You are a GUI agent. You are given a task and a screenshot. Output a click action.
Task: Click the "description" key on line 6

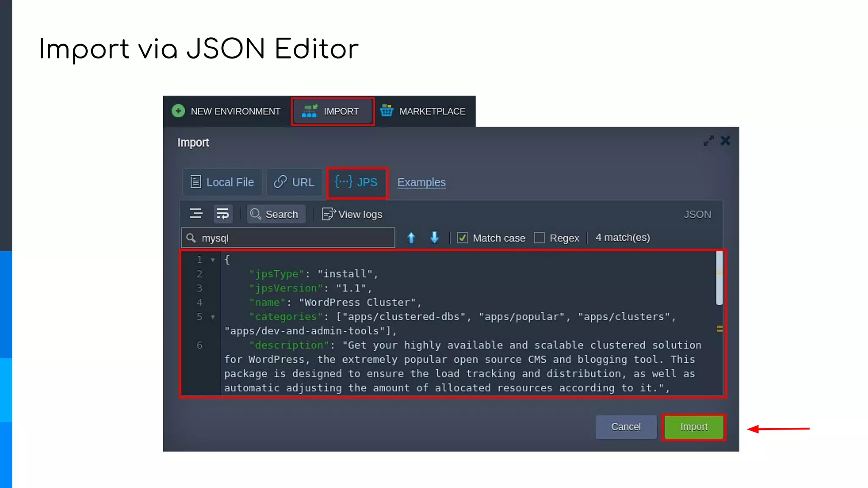(289, 345)
